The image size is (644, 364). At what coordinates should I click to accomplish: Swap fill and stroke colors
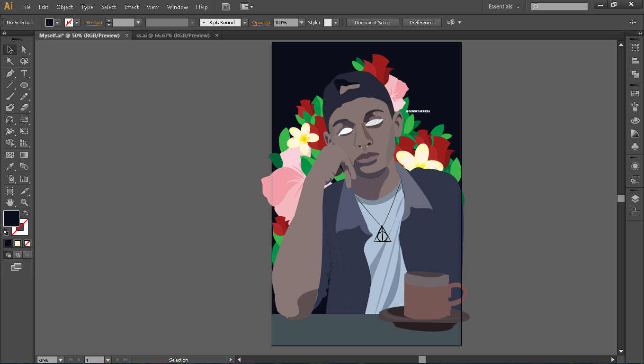(x=26, y=213)
